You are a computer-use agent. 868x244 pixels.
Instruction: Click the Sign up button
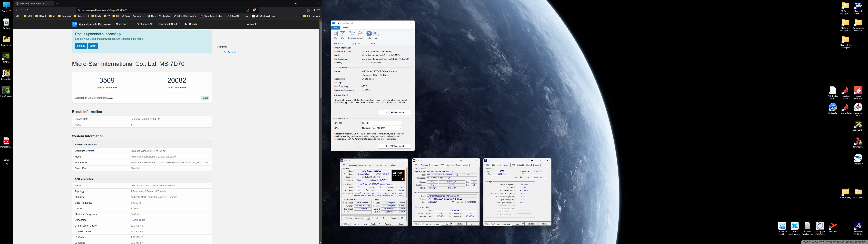(x=81, y=46)
